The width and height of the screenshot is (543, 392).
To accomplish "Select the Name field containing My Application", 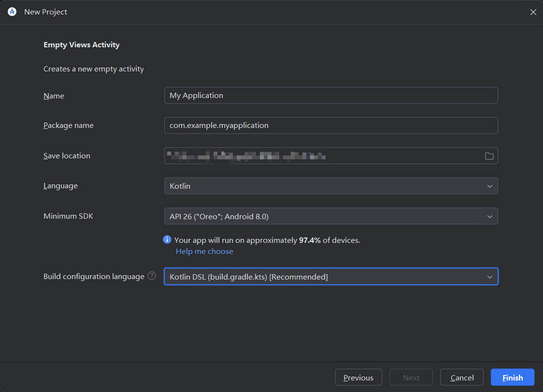I will tap(331, 95).
